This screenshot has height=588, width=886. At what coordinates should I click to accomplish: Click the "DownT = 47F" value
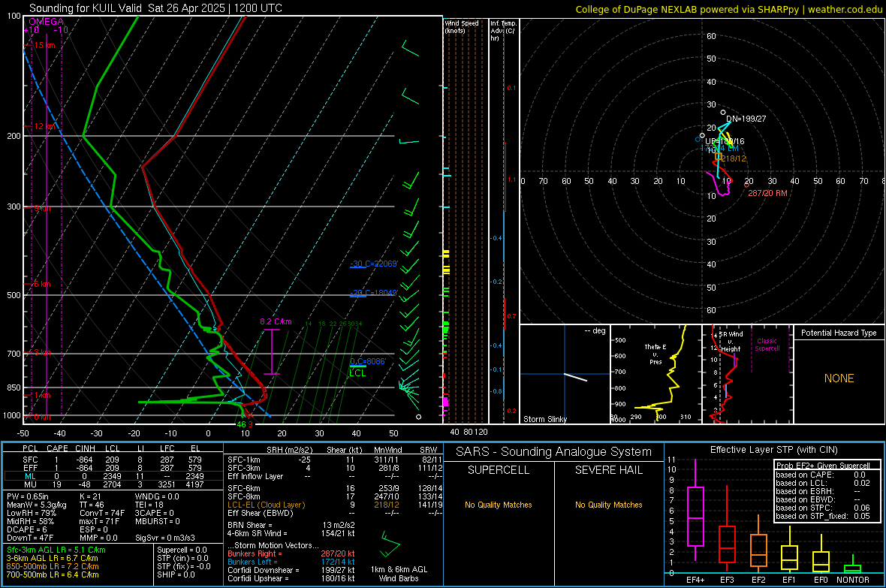pyautogui.click(x=30, y=538)
